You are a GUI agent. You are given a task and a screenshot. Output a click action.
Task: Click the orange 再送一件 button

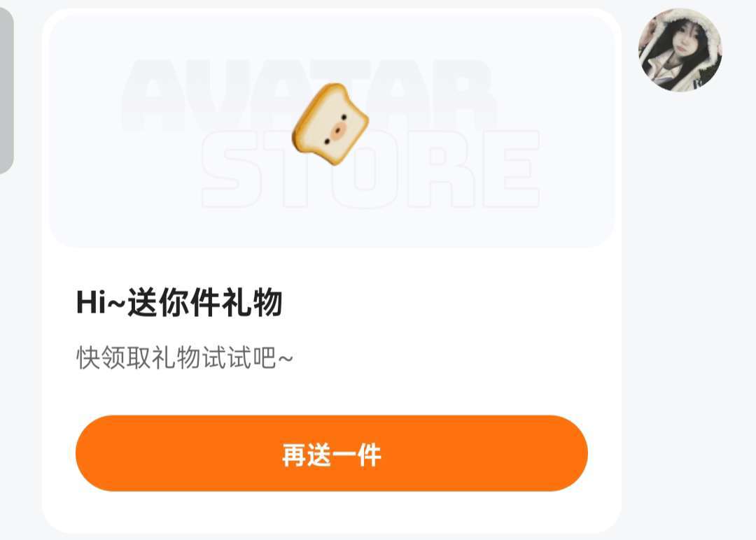point(332,453)
